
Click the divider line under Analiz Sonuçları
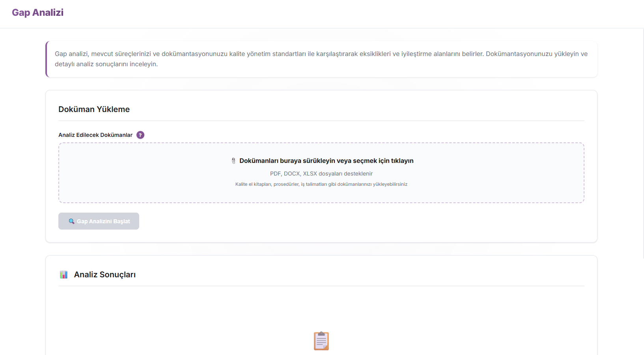[x=321, y=286]
